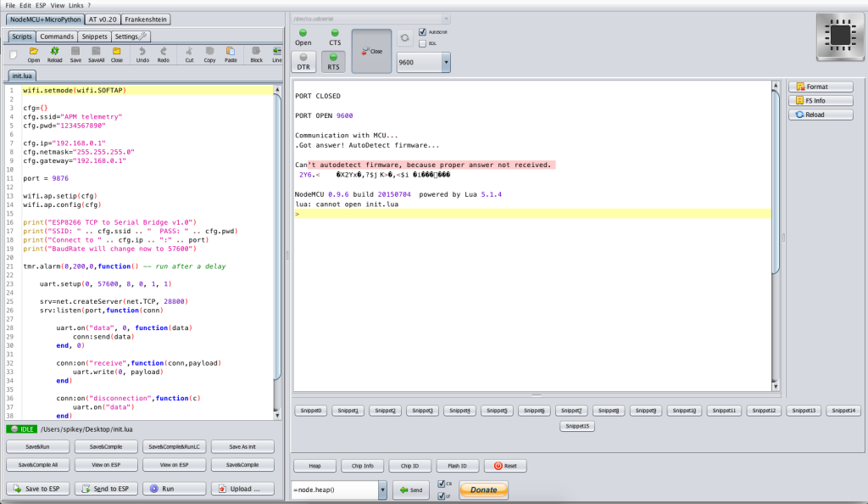Click the CTS status indicator
This screenshot has height=504, width=868.
(x=335, y=37)
